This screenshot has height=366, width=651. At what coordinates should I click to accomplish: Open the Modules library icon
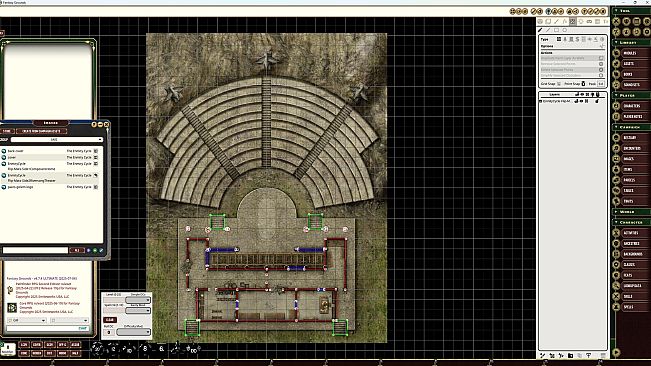coord(617,53)
